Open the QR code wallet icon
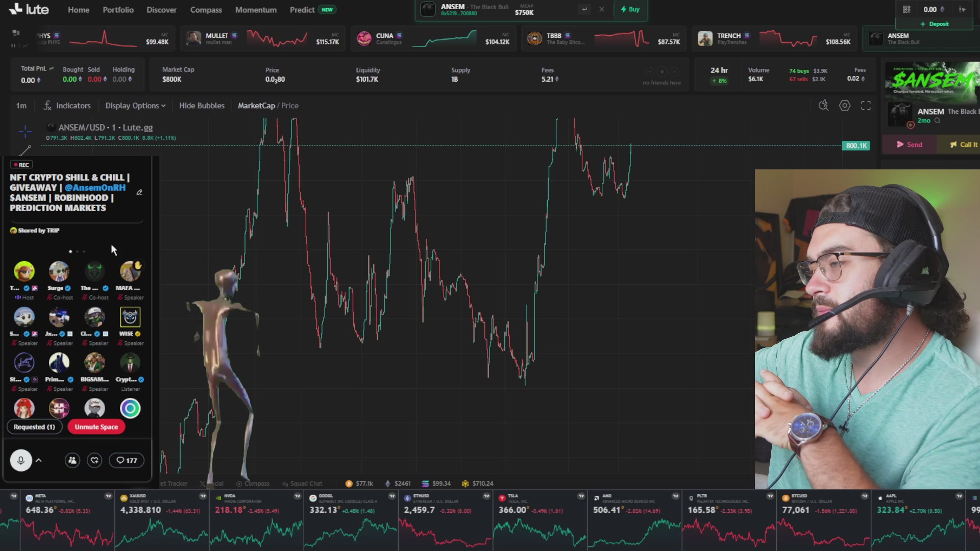Screen dimensions: 980x551 (906, 9)
